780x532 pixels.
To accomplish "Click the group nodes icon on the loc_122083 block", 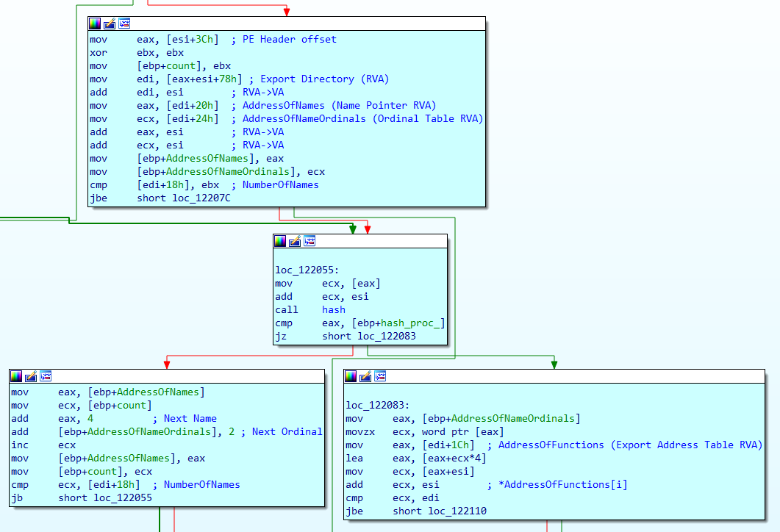I will click(x=380, y=376).
